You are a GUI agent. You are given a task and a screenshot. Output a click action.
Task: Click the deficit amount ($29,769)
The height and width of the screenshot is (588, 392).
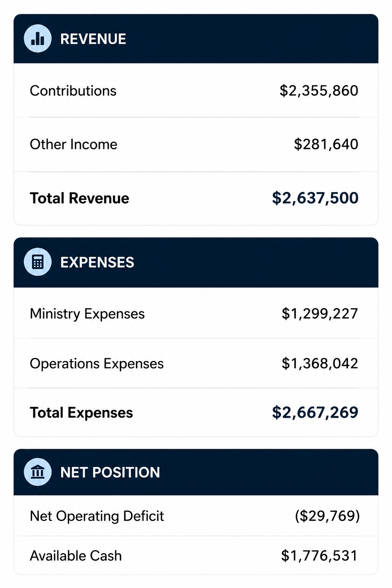(327, 516)
